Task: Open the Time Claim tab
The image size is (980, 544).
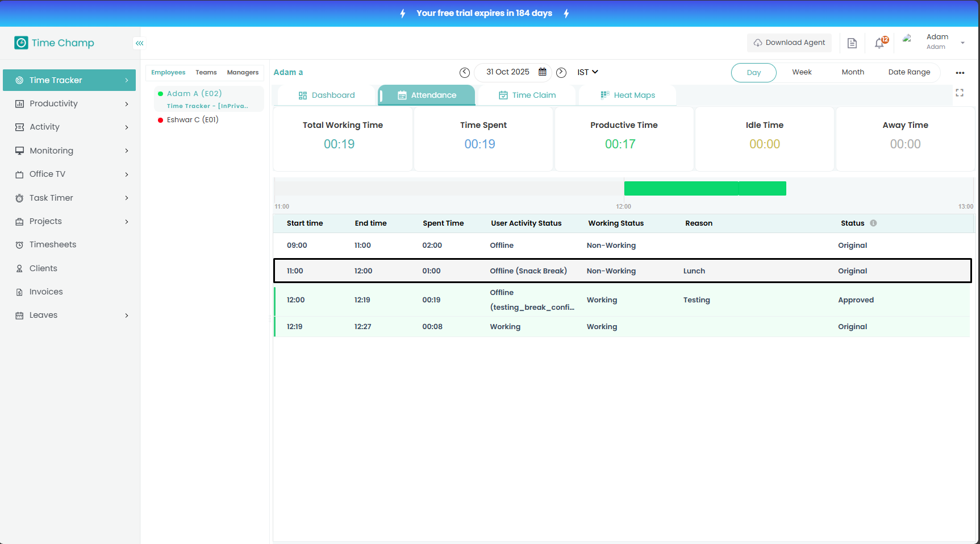Action: tap(527, 95)
